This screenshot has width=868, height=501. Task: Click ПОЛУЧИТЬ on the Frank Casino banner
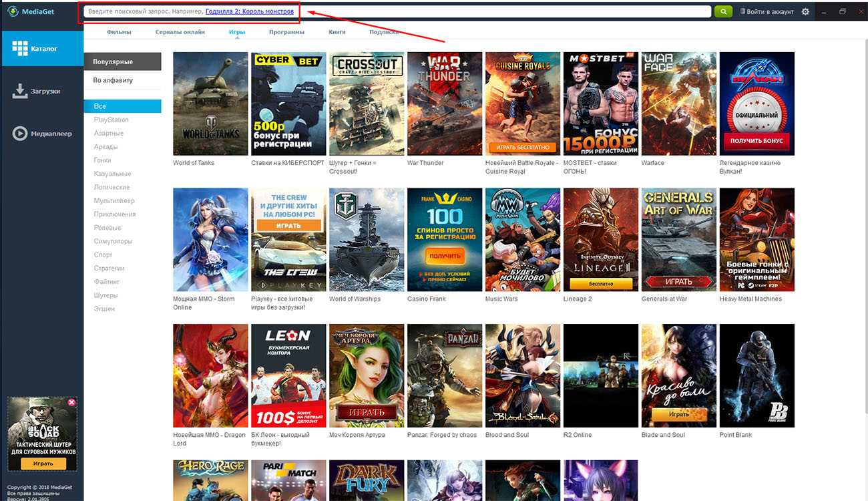tap(445, 255)
